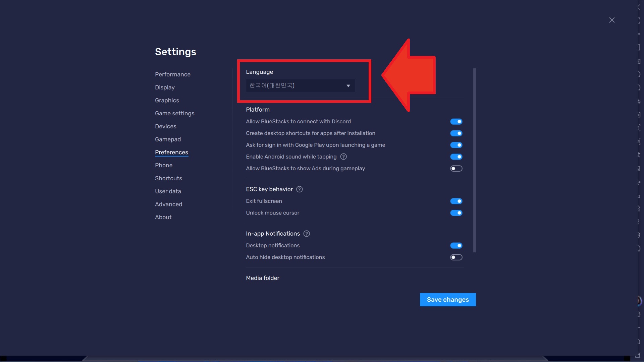This screenshot has height=362, width=644.
Task: Open Phone settings
Action: pyautogui.click(x=164, y=165)
